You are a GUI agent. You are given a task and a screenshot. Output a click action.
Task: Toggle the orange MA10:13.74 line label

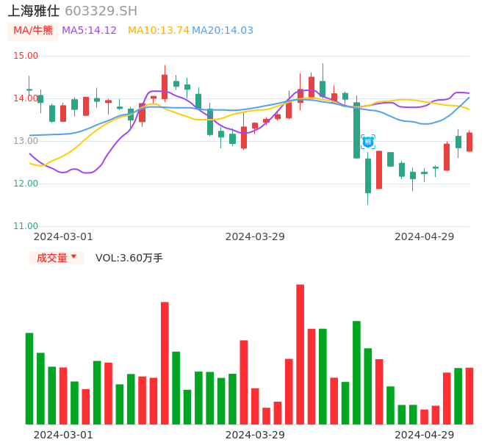coord(158,31)
